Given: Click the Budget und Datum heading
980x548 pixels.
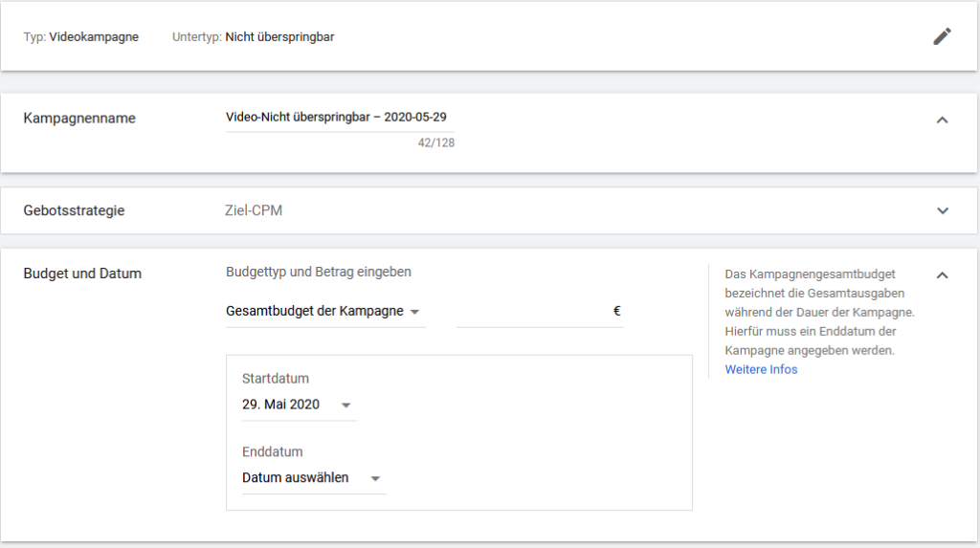Looking at the screenshot, I should tap(81, 274).
